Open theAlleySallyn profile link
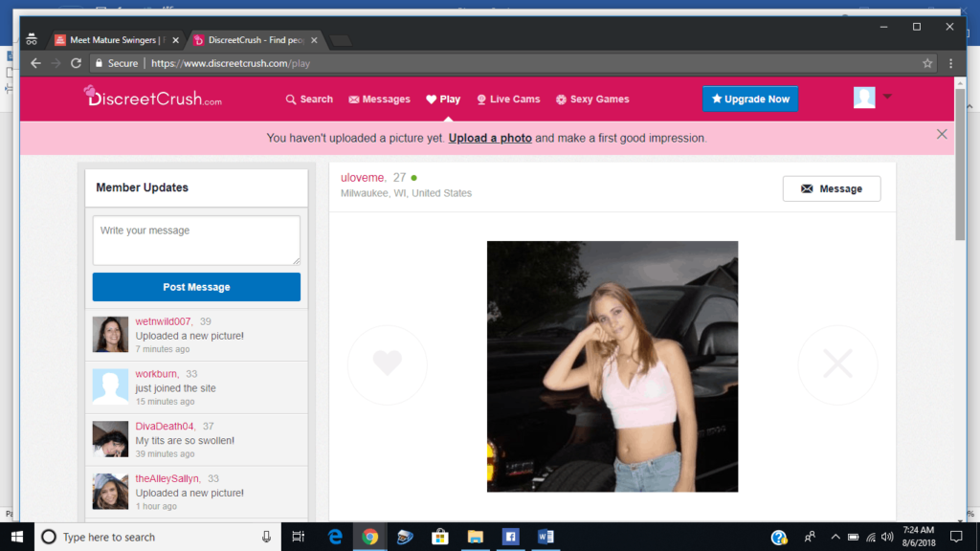980x551 pixels. click(x=167, y=478)
